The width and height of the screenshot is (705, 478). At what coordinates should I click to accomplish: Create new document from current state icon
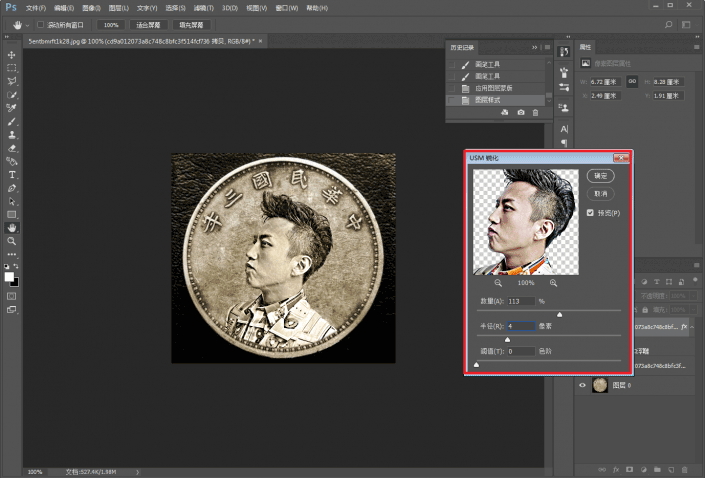coord(504,112)
